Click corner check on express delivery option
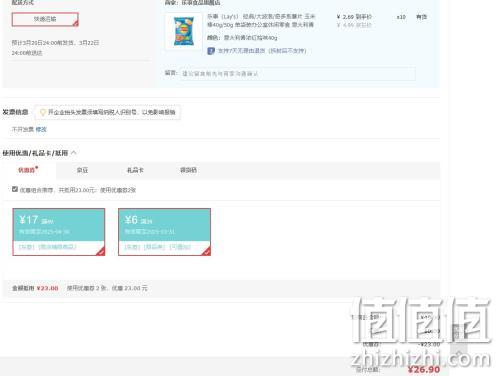The height and width of the screenshot is (376, 500). (76, 23)
